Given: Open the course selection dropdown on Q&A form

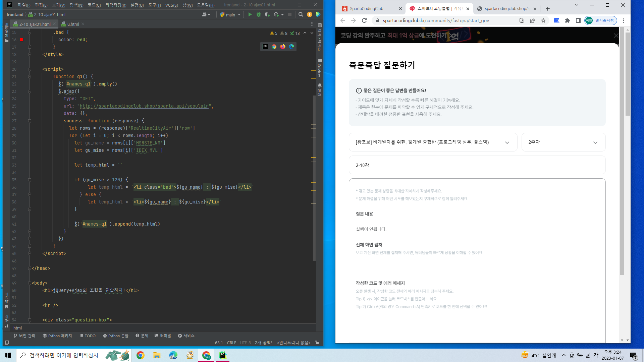Looking at the screenshot, I should point(433,142).
